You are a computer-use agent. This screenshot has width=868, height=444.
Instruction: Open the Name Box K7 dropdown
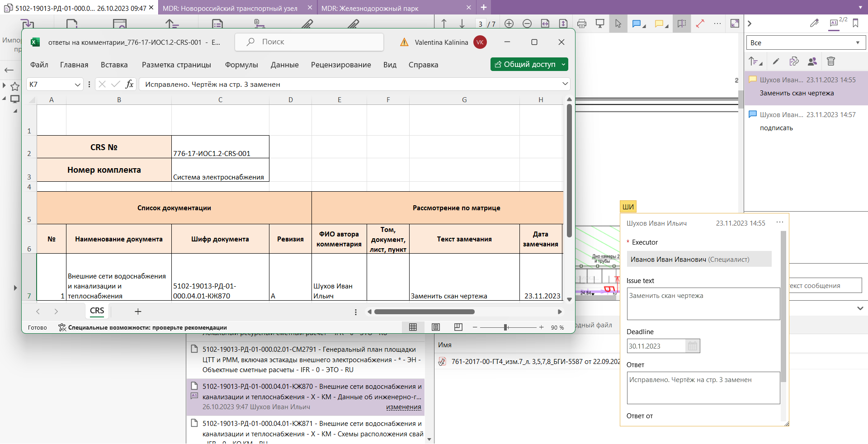pos(77,85)
